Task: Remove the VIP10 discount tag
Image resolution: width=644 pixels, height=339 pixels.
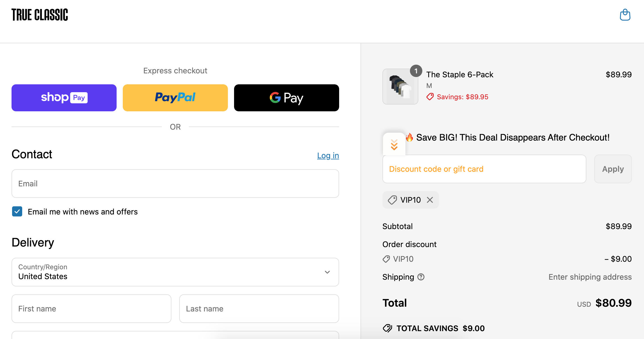Action: point(430,200)
